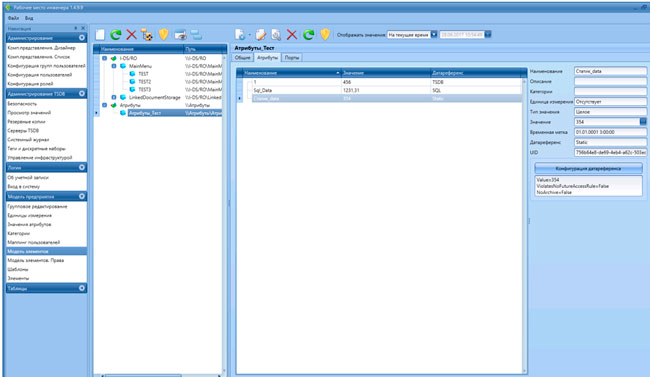
Task: Click the red X delete icon above the element tree
Action: click(131, 35)
